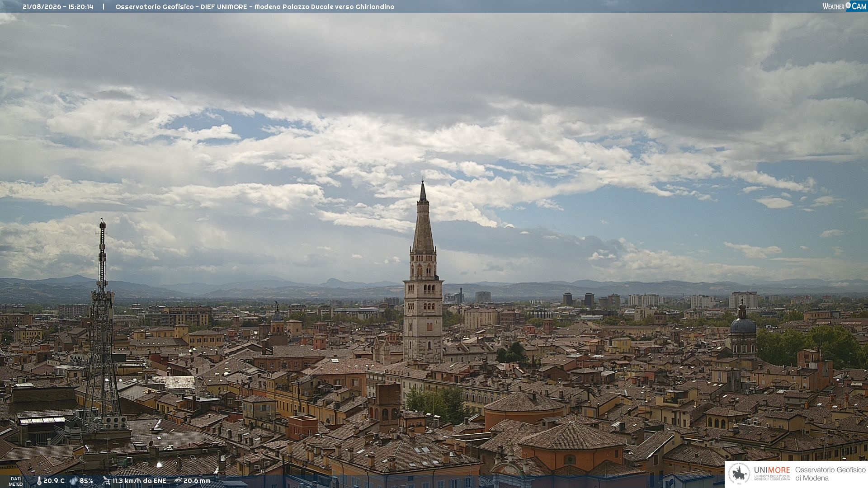Click the thermometer temperature icon
Screen dimensions: 868x488
pyautogui.click(x=39, y=481)
